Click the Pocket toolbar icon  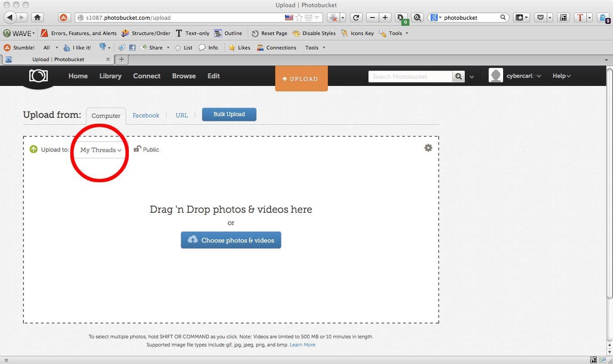tap(540, 18)
